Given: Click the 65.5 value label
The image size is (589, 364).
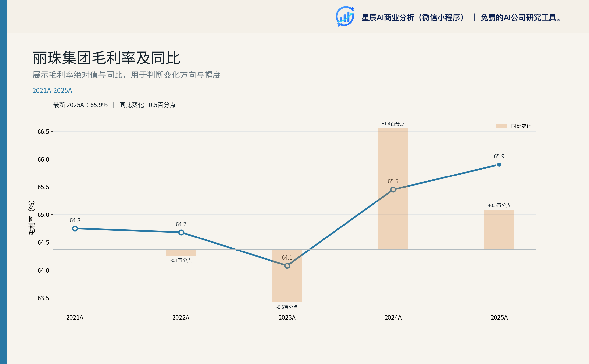Looking at the screenshot, I should [393, 181].
